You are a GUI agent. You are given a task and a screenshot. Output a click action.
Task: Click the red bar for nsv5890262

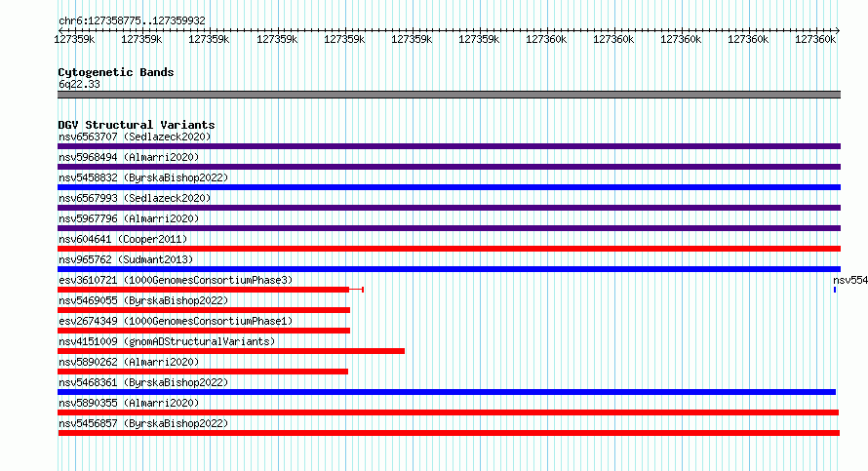203,372
